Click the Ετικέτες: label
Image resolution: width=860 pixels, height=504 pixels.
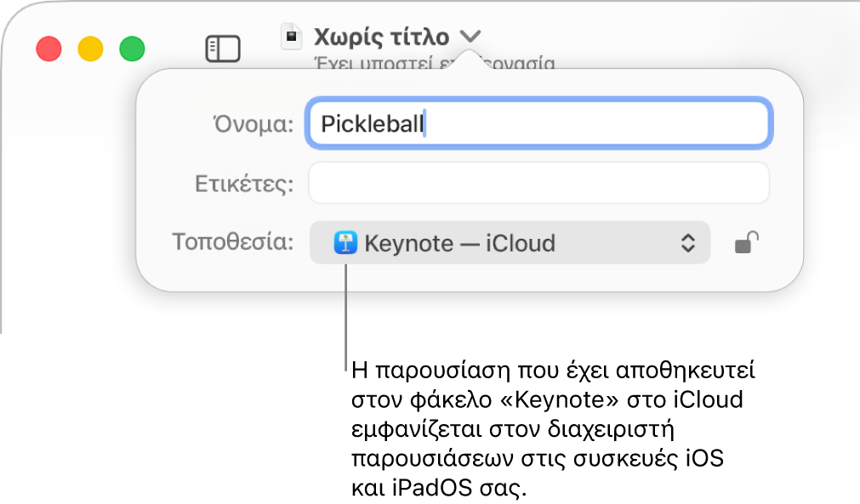244,184
